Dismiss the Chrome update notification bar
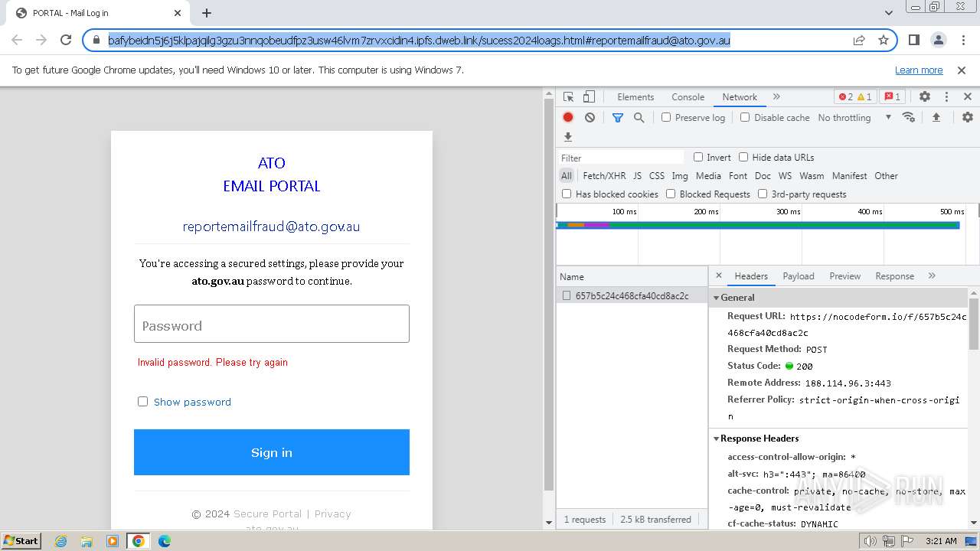980x551 pixels. [x=962, y=70]
